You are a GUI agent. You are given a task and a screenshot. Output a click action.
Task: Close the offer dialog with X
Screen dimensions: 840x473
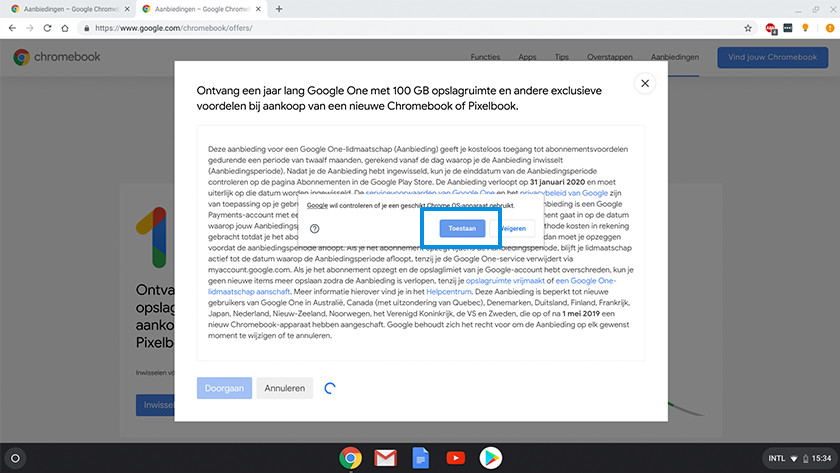point(645,84)
